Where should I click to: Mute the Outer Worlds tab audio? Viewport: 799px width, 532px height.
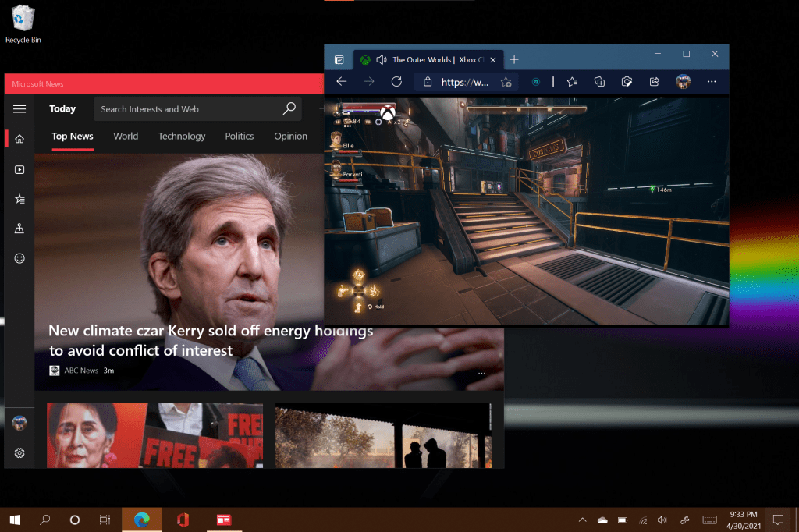coord(382,59)
